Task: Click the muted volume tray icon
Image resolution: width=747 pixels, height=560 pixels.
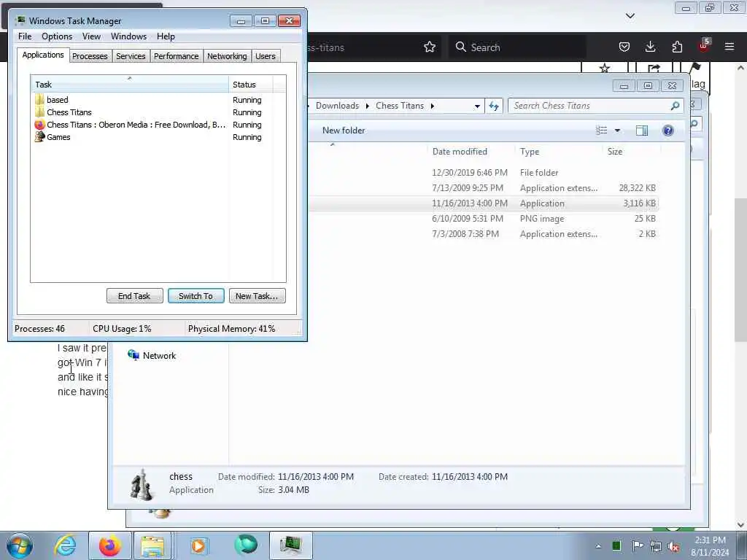Action: click(673, 546)
